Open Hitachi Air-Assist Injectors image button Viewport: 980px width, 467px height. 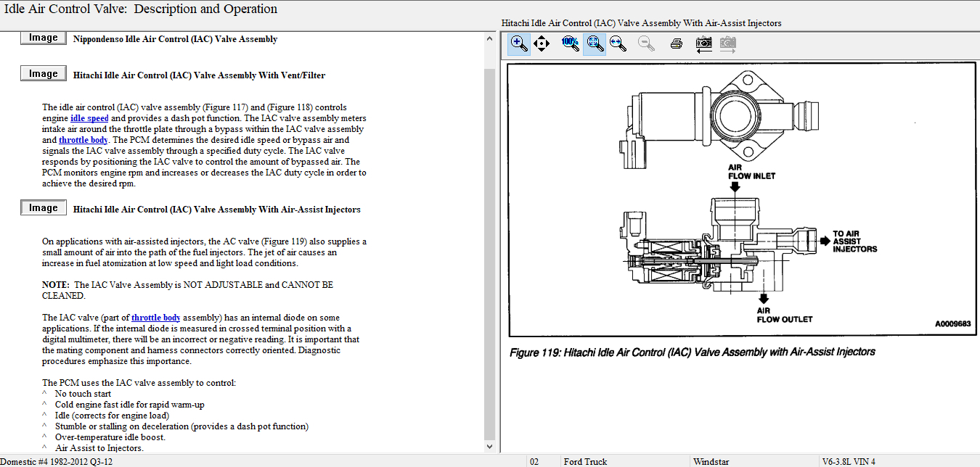pyautogui.click(x=44, y=208)
